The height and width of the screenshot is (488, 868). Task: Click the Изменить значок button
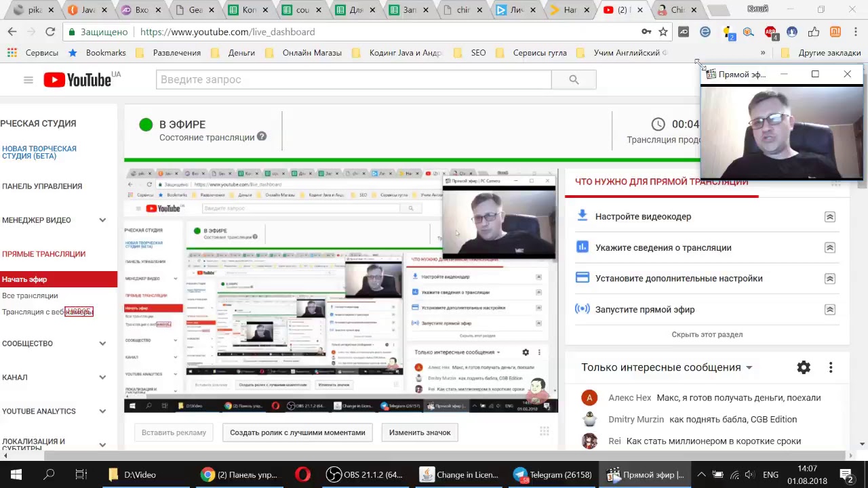pyautogui.click(x=420, y=432)
